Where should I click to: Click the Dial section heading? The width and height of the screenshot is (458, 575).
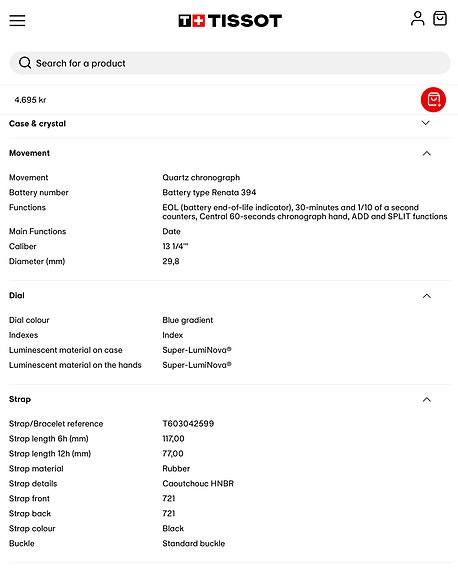[17, 295]
